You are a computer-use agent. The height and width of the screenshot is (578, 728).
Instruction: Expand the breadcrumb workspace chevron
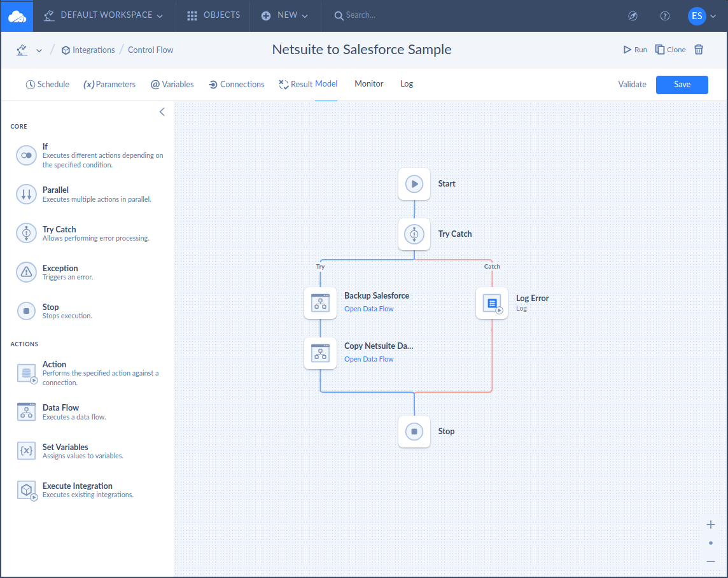tap(39, 50)
